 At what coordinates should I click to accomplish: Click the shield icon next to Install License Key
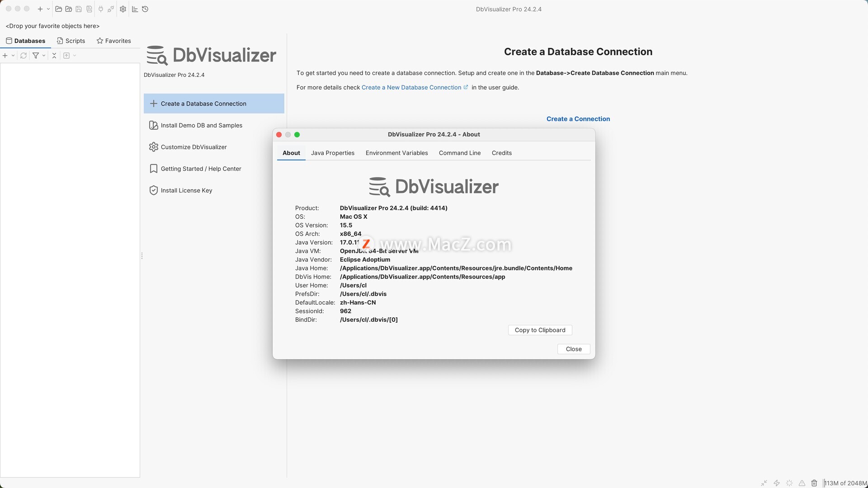154,190
